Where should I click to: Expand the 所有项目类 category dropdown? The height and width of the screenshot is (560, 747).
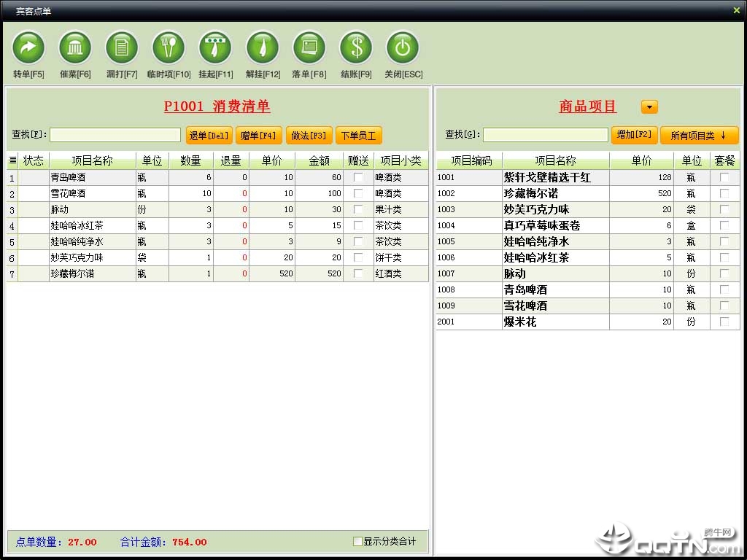pyautogui.click(x=699, y=135)
